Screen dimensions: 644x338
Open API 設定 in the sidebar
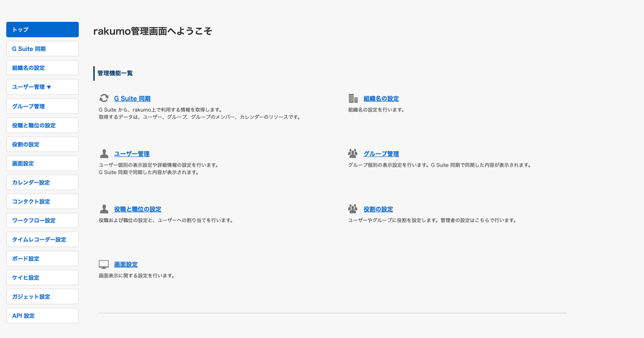click(x=42, y=316)
